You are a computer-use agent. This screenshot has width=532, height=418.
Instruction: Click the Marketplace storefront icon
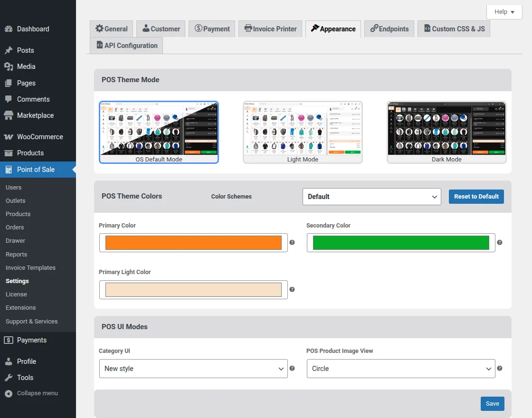(x=9, y=115)
